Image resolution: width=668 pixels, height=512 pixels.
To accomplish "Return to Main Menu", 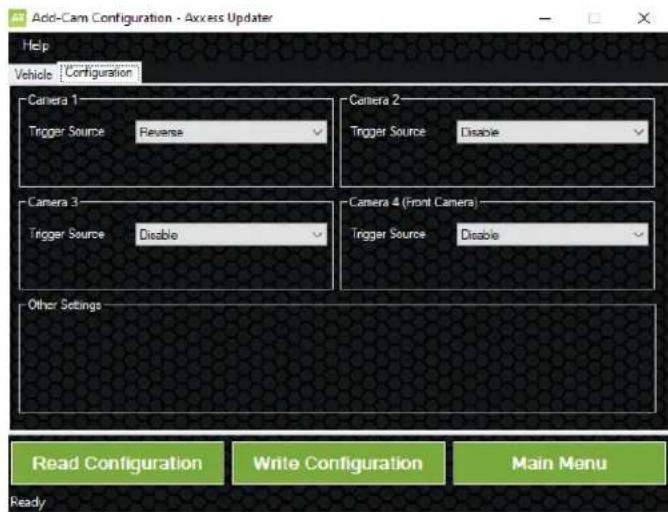I will pyautogui.click(x=559, y=463).
